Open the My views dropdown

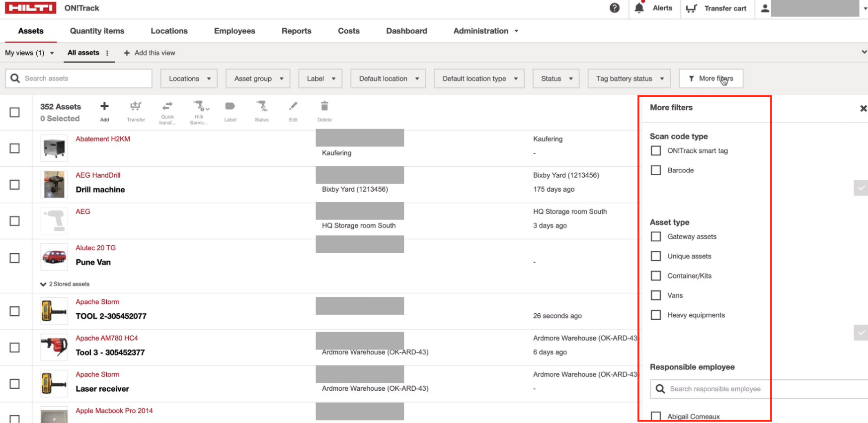pos(29,53)
